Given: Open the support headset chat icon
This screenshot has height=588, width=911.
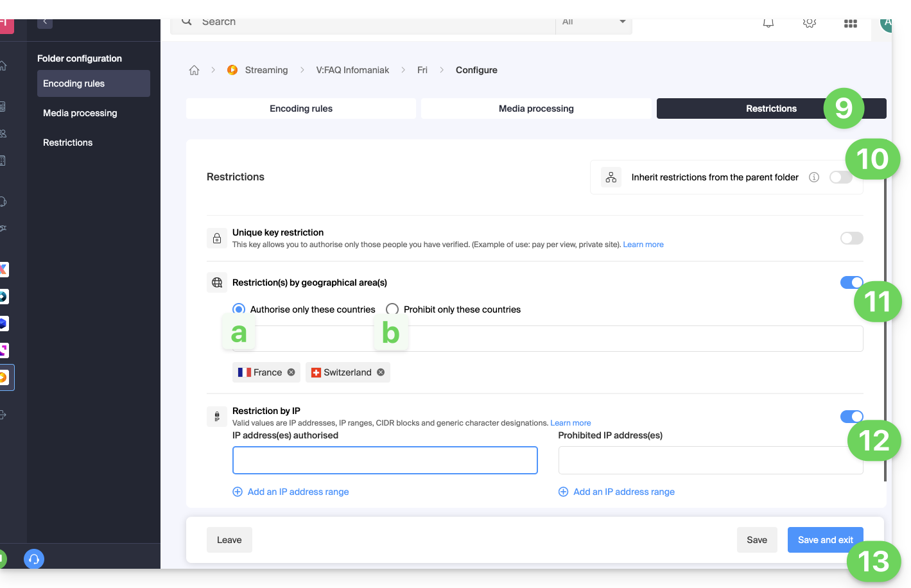Looking at the screenshot, I should (x=34, y=559).
